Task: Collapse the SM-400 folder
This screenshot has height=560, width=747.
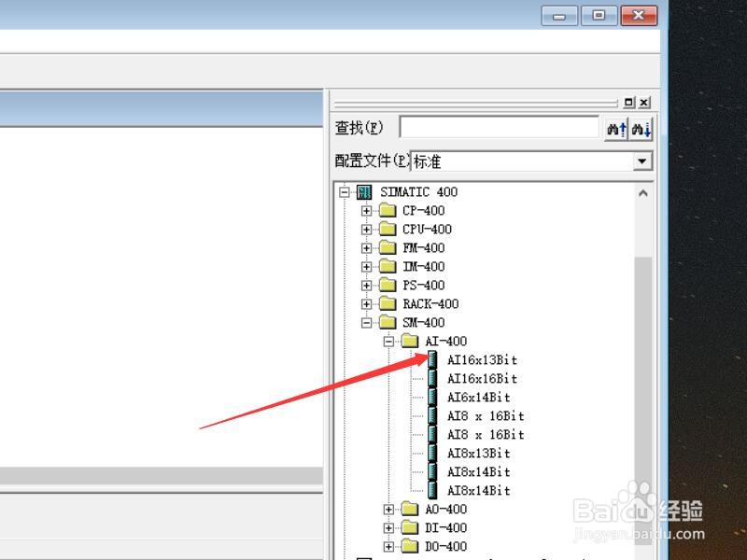Action: pos(366,322)
